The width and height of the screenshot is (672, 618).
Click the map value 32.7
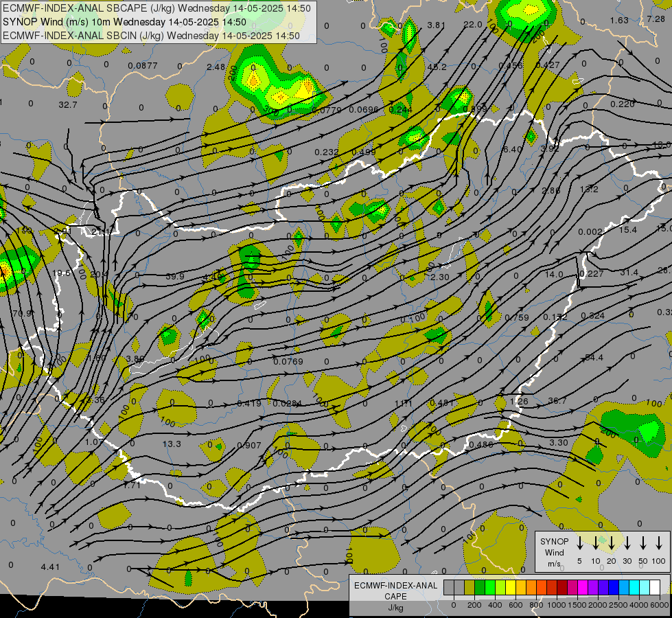[x=68, y=104]
